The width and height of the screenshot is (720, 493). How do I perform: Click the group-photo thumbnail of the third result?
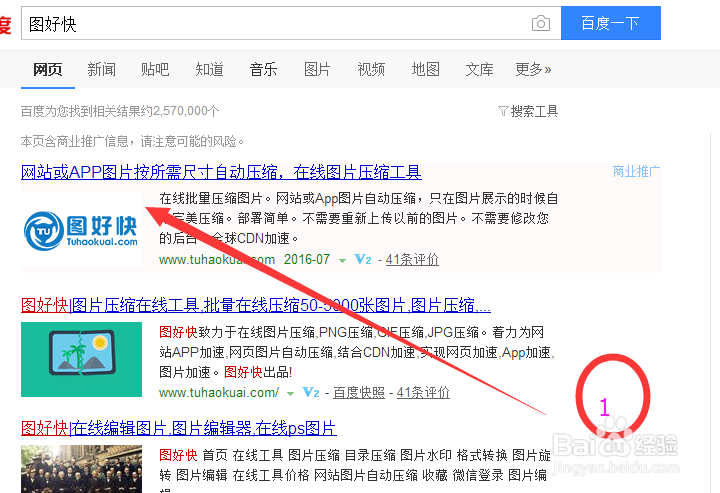pyautogui.click(x=81, y=469)
